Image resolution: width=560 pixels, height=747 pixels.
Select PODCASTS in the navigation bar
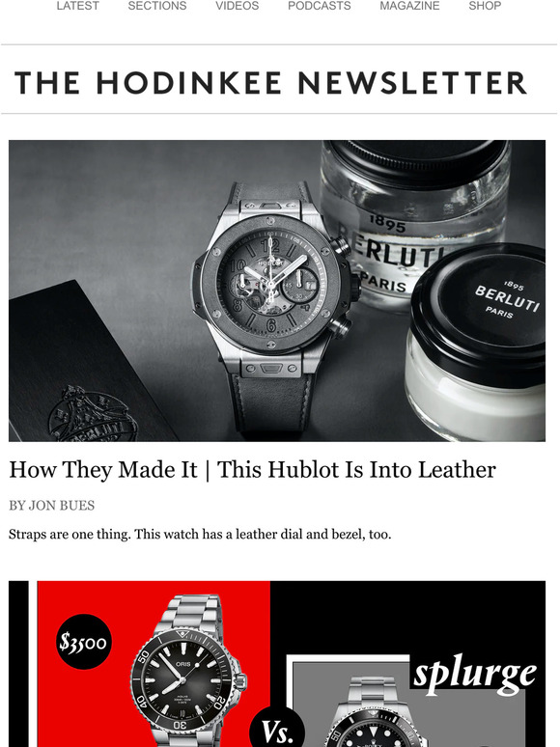coord(320,6)
